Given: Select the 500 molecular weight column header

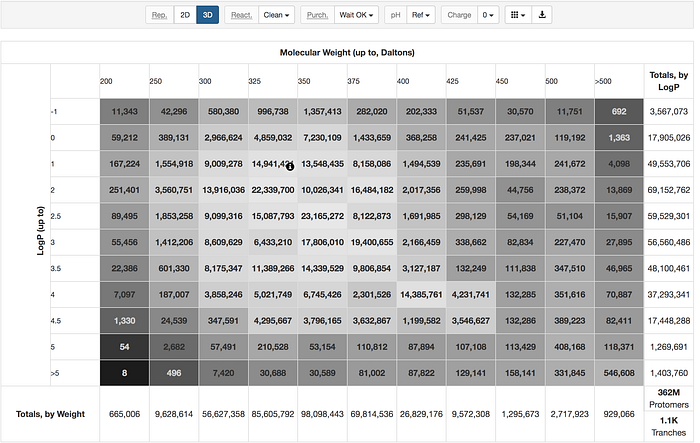Looking at the screenshot, I should pos(570,81).
